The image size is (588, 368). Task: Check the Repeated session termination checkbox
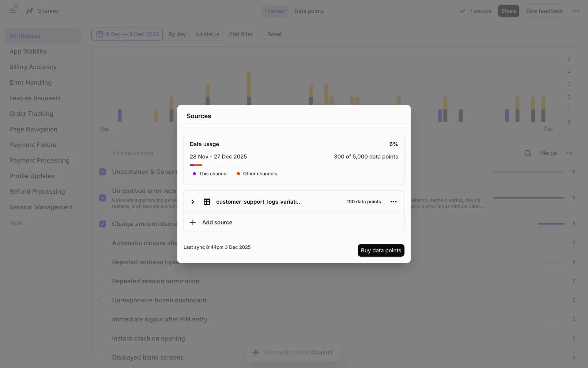[103, 281]
